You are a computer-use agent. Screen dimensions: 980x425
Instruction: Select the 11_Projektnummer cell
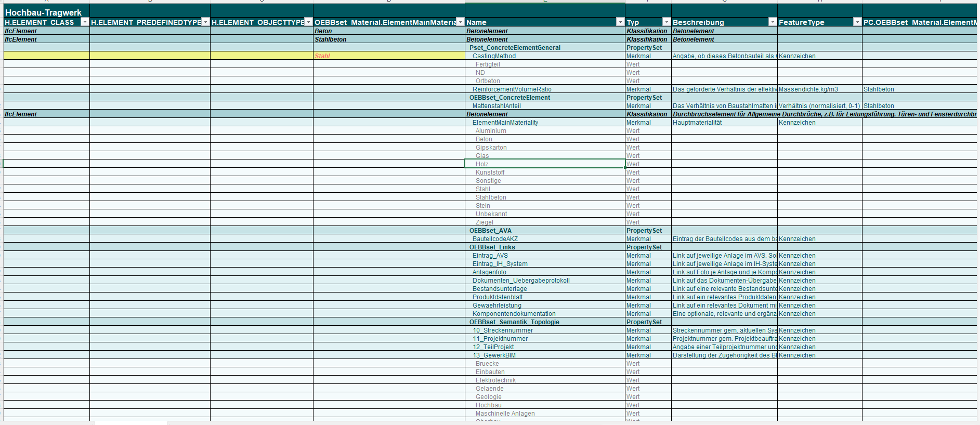point(545,339)
